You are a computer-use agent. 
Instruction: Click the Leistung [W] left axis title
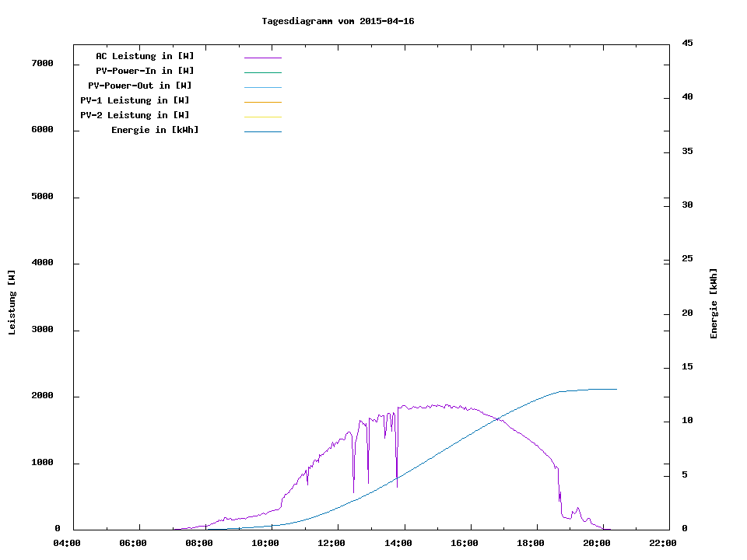tap(12, 303)
